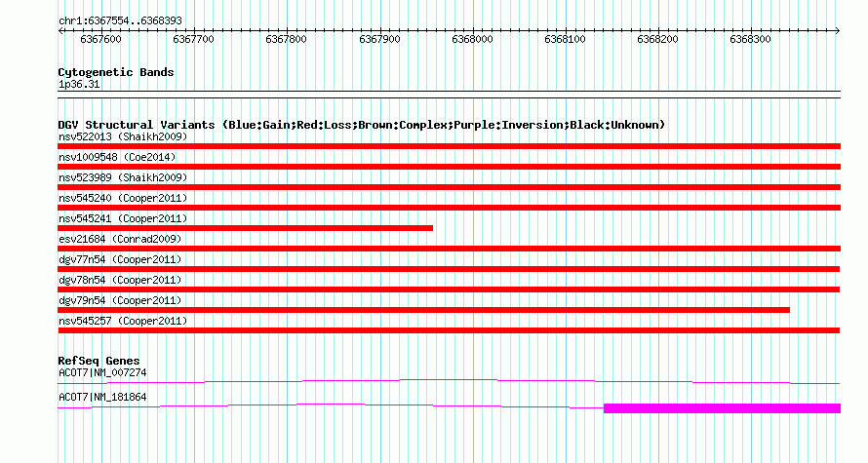Click the 1p36.31 cytogenetic band label
868x463 pixels.
pos(79,85)
